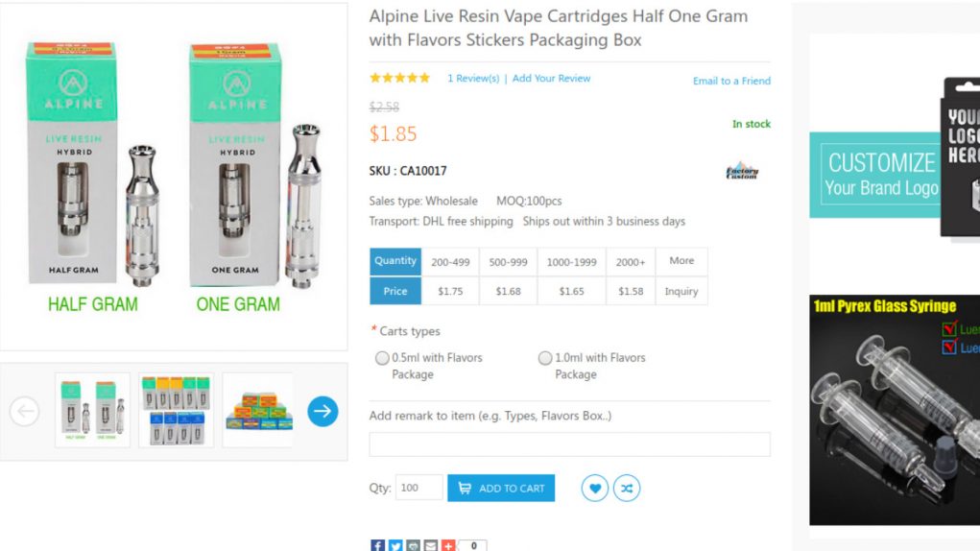Viewport: 980px width, 551px height.
Task: Select 1.0ml with Flavors Package option
Action: 546,358
